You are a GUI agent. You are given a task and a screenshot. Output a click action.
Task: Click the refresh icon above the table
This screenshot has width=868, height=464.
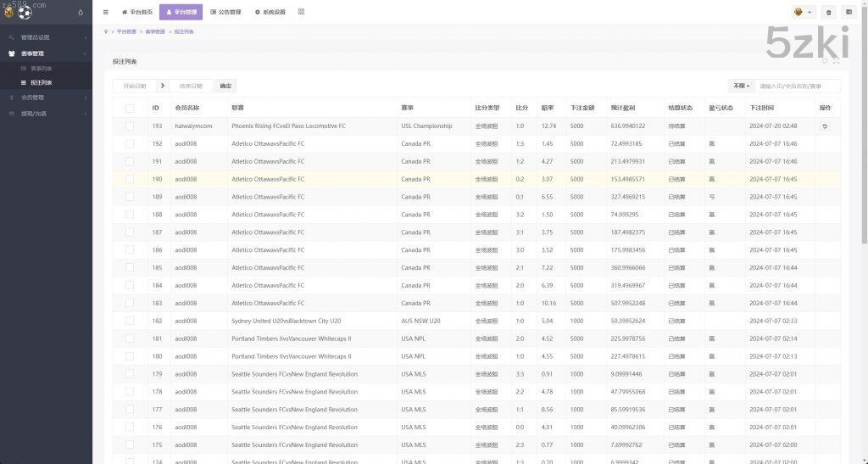(825, 61)
